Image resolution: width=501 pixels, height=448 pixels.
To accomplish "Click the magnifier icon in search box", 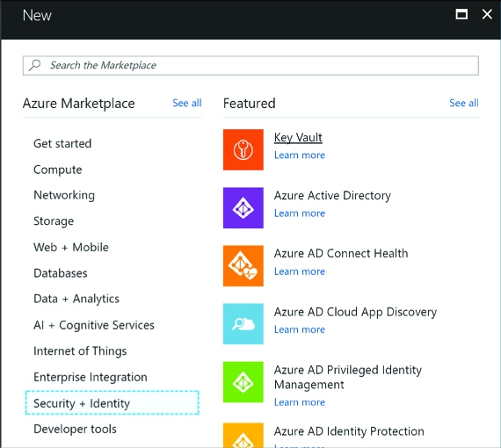I will click(34, 65).
